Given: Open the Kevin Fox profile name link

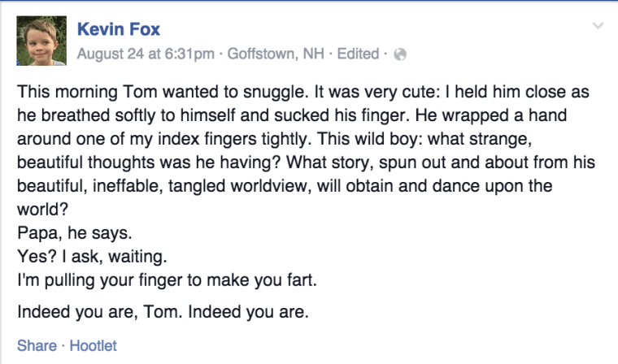Looking at the screenshot, I should (118, 30).
